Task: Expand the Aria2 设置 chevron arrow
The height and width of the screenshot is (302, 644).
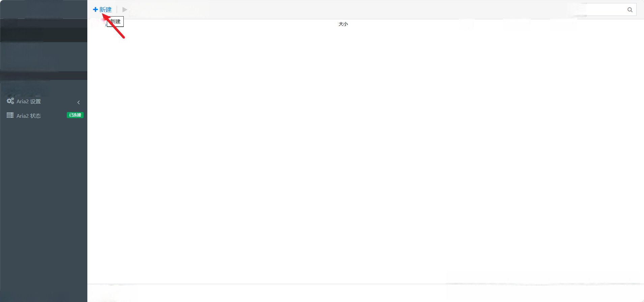Action: pyautogui.click(x=79, y=102)
